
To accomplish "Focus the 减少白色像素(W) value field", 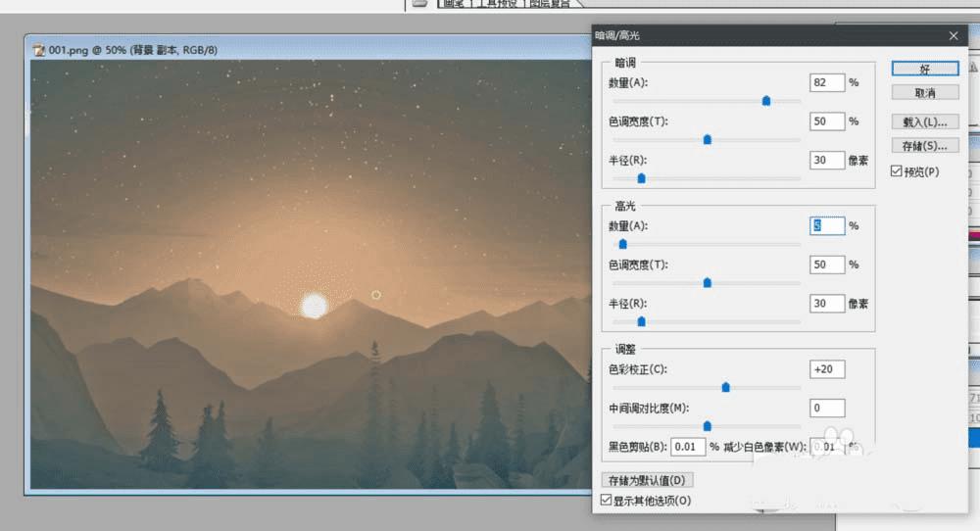I will point(827,447).
